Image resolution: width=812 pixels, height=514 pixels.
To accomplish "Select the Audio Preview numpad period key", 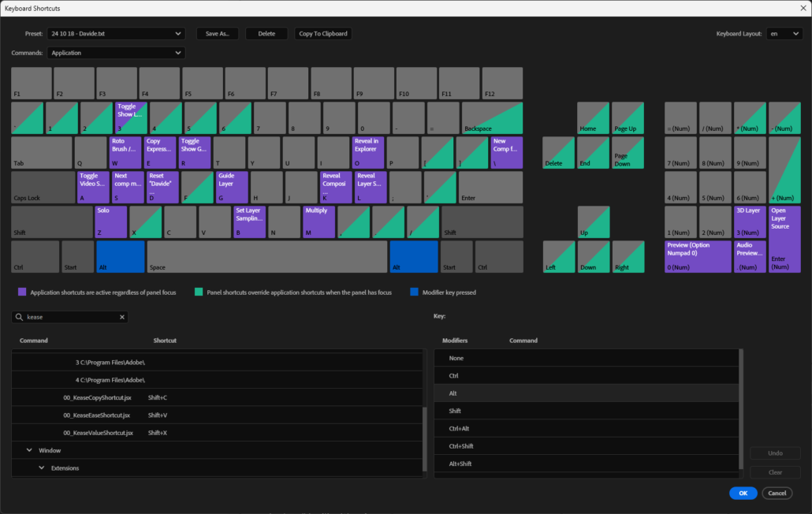I will click(x=750, y=255).
